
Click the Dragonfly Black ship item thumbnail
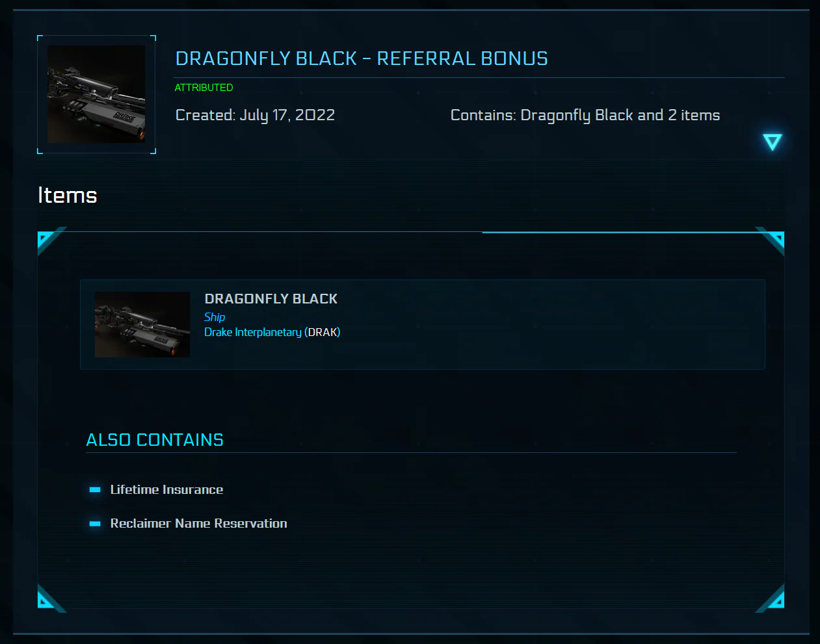click(142, 324)
